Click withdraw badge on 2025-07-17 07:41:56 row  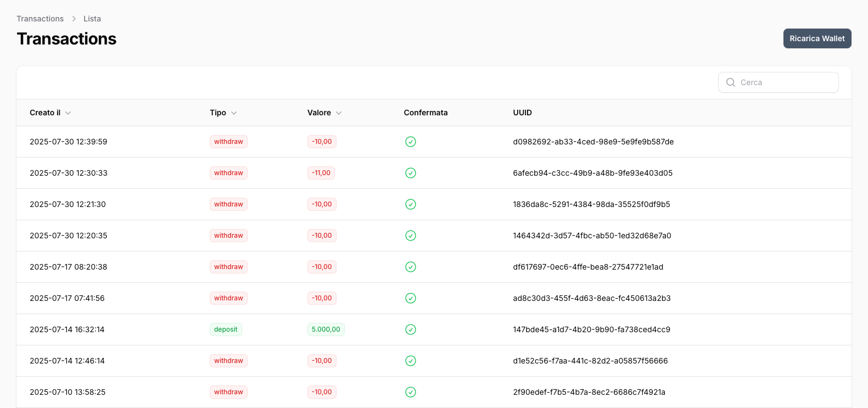(228, 298)
